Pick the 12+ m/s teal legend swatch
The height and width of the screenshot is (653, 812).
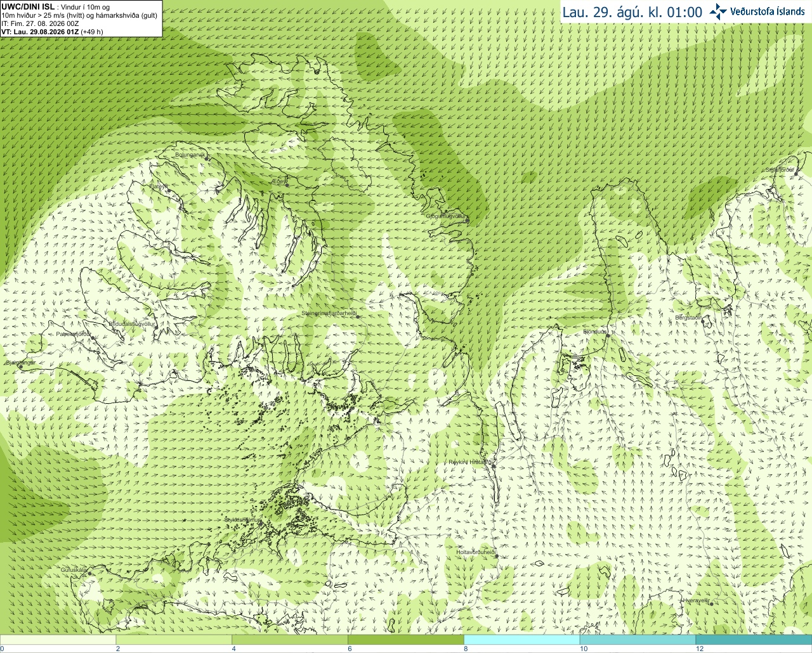click(x=754, y=640)
